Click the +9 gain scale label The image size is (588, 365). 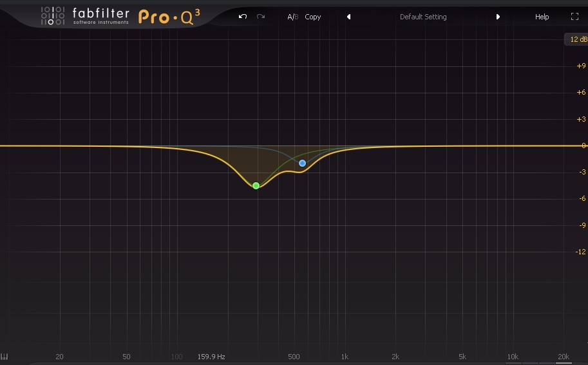pyautogui.click(x=581, y=66)
